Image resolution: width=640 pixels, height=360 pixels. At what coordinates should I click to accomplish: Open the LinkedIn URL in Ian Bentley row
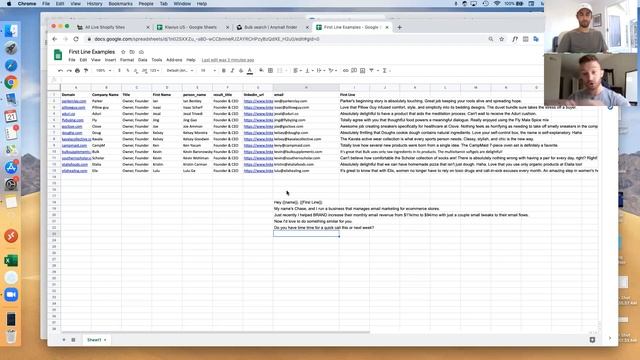click(x=258, y=101)
